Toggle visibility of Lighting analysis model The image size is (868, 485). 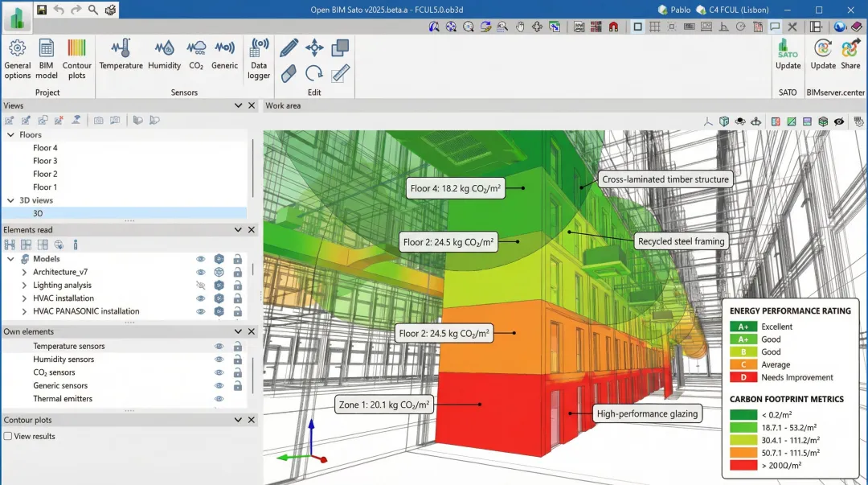tap(201, 285)
